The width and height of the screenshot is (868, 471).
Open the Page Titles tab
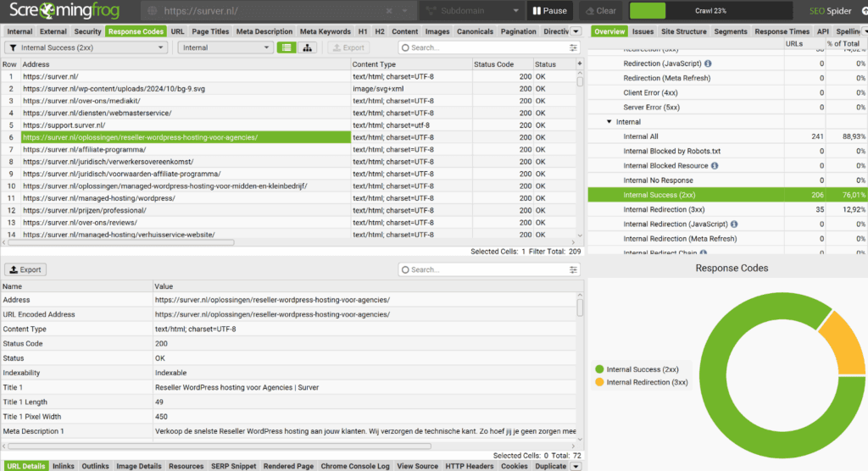click(x=210, y=31)
